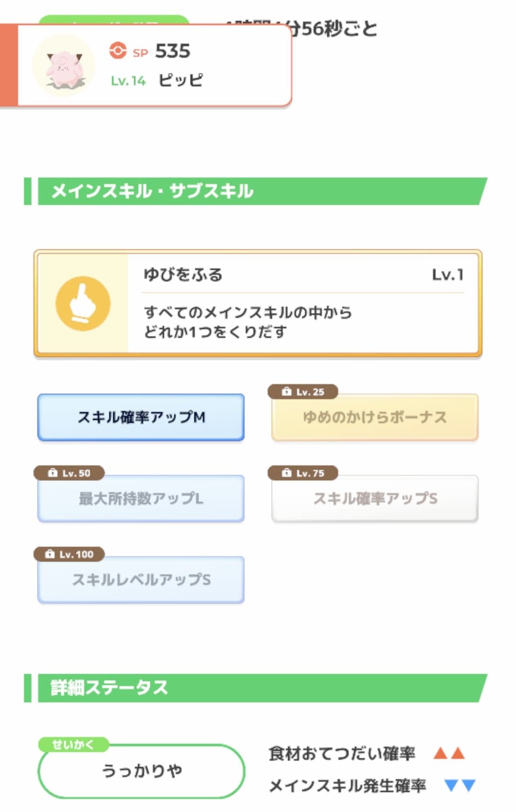This screenshot has height=812, width=516.
Task: Tap the うっかりや nature button
Action: tap(141, 771)
